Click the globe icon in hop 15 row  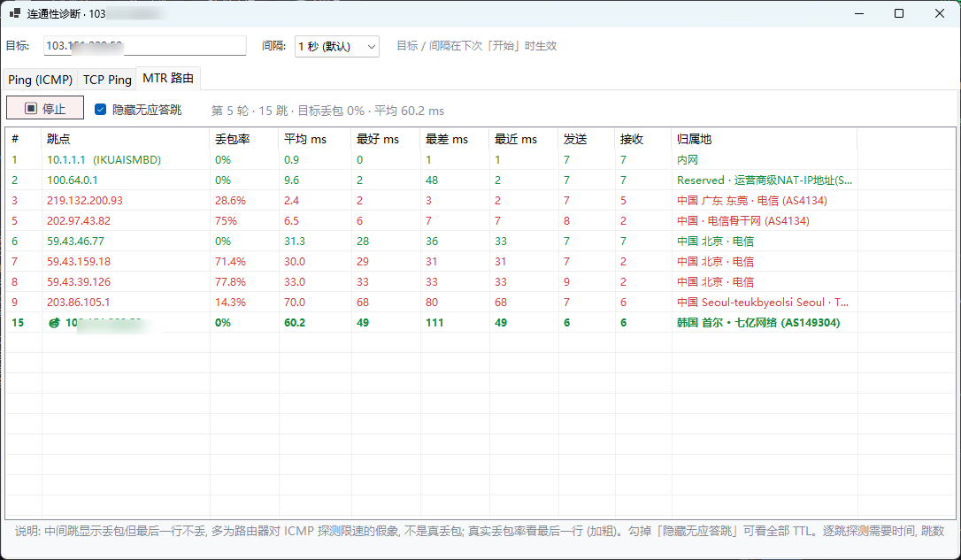click(54, 323)
